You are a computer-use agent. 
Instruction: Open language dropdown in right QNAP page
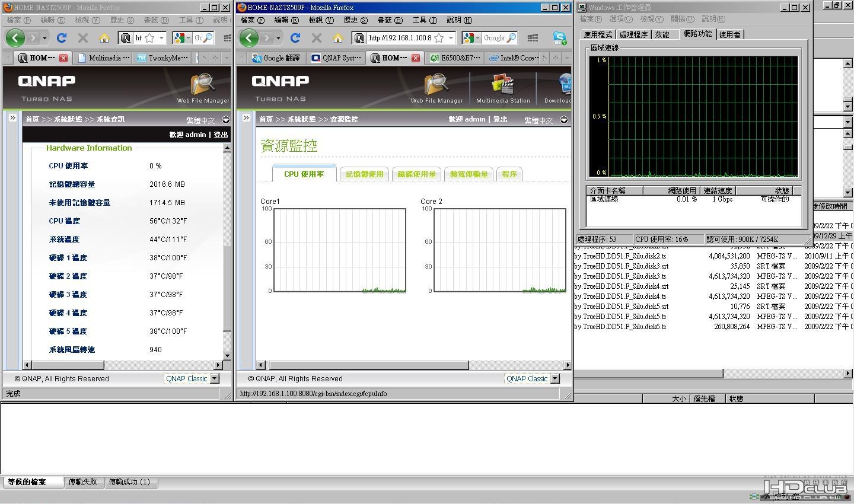tap(564, 120)
